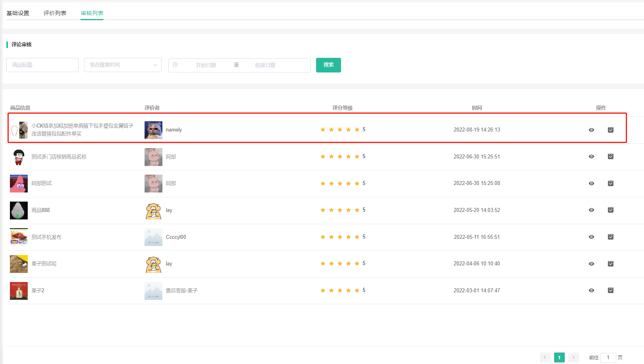View review details for 商品888 row

[591, 210]
